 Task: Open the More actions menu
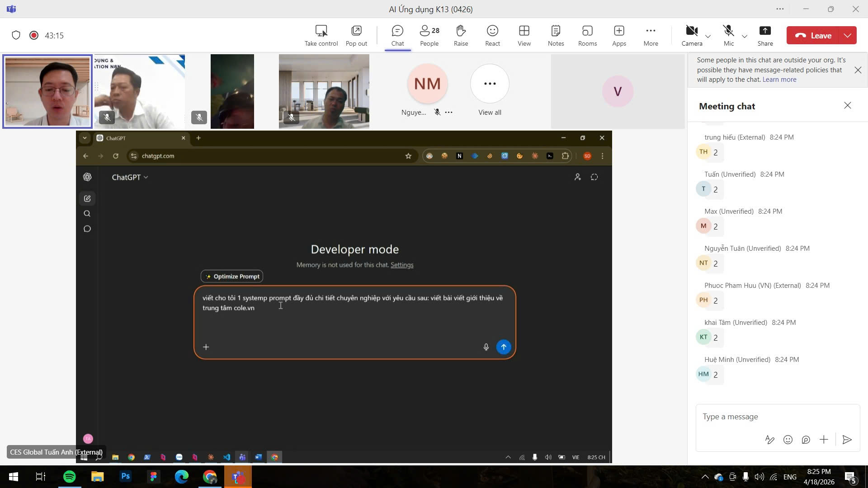pos(651,35)
